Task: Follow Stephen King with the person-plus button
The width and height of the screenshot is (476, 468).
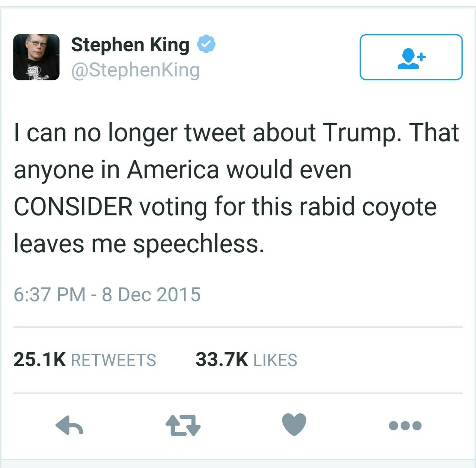Action: [x=411, y=57]
